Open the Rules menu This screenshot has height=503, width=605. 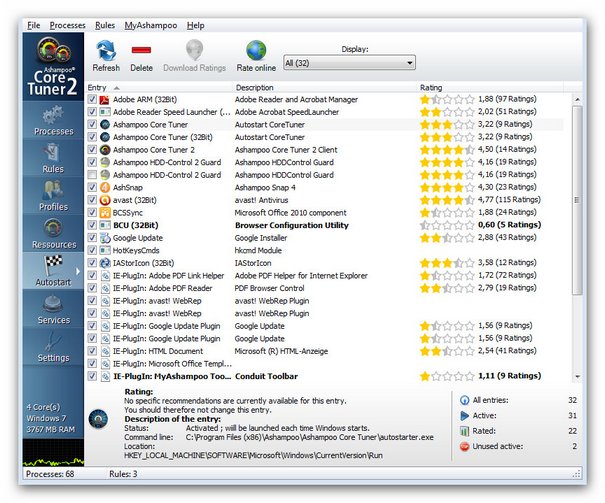[x=105, y=25]
